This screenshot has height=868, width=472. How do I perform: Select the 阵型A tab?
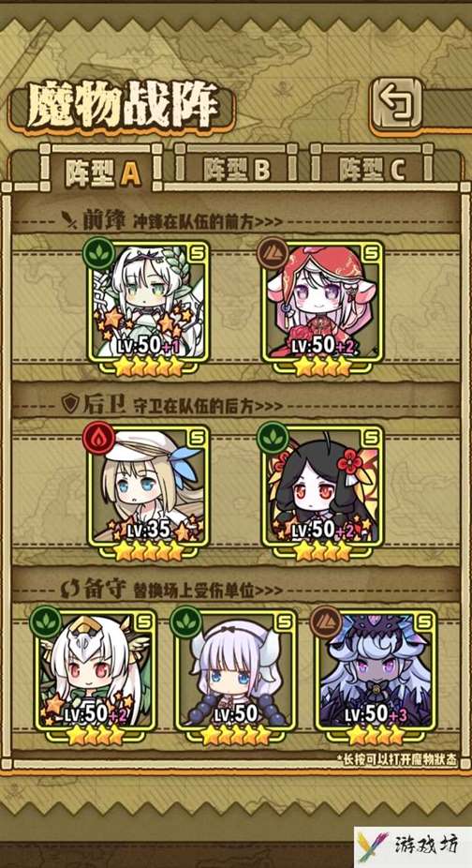coord(103,172)
